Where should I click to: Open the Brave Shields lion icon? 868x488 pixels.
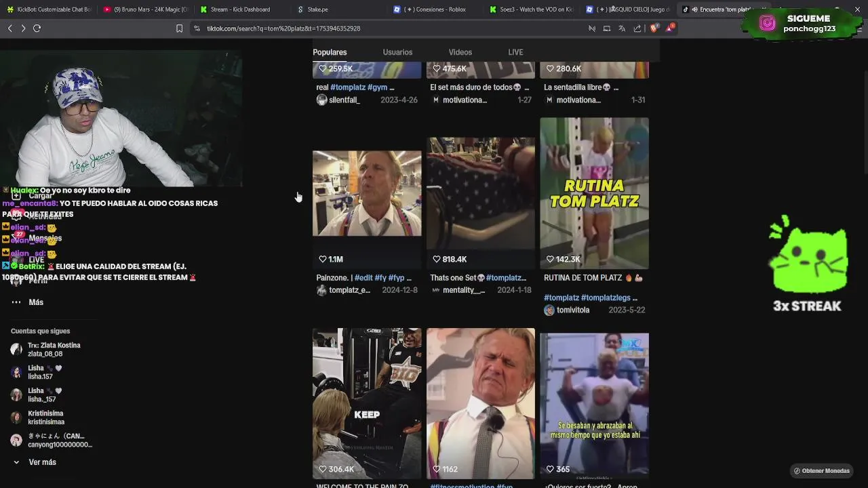point(654,28)
